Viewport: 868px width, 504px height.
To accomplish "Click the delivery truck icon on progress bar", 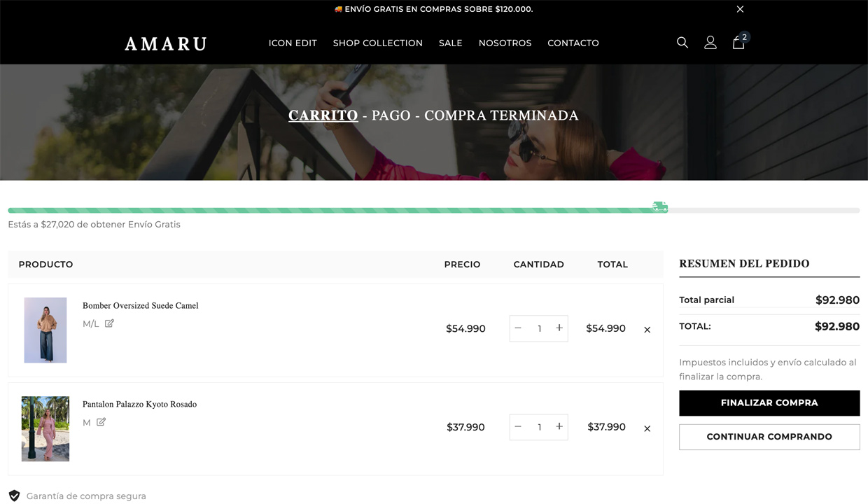I will 660,206.
